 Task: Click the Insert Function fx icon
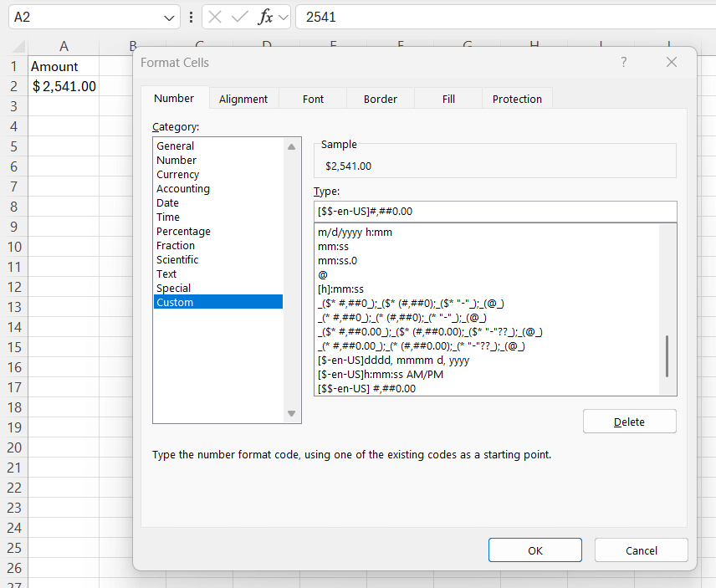(265, 17)
